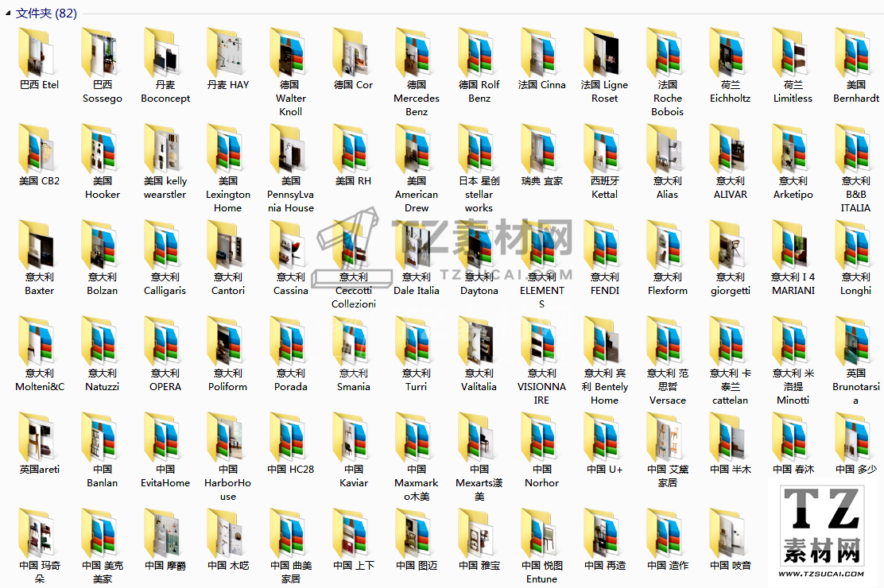The width and height of the screenshot is (884, 588).
Task: Select the 意大利 OPERA label text
Action: coord(165,380)
